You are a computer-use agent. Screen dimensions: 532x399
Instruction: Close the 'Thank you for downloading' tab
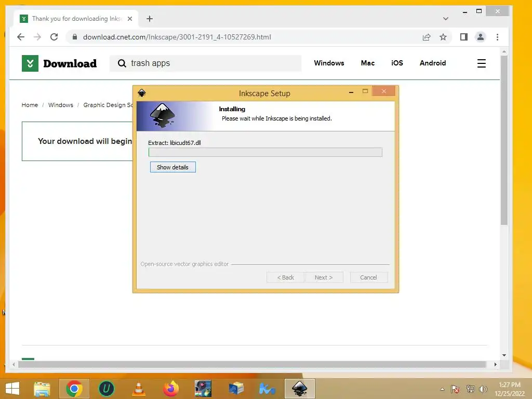(x=129, y=19)
